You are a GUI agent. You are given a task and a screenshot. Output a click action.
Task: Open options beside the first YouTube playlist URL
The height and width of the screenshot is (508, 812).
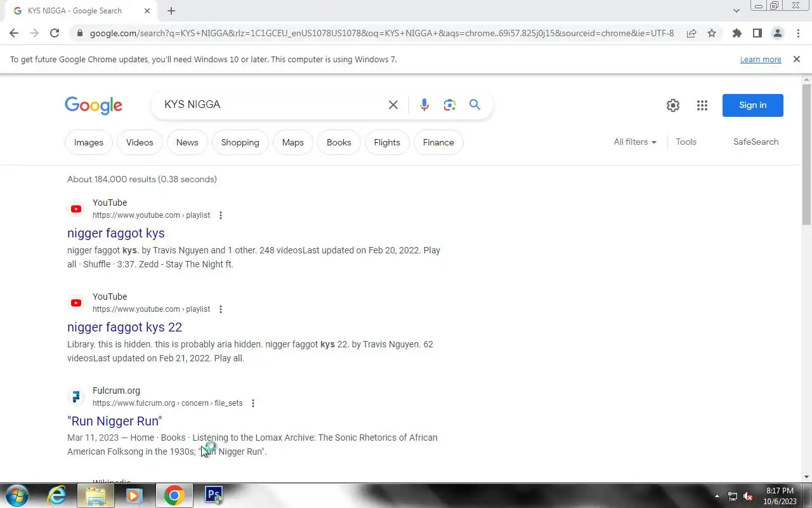tap(221, 215)
